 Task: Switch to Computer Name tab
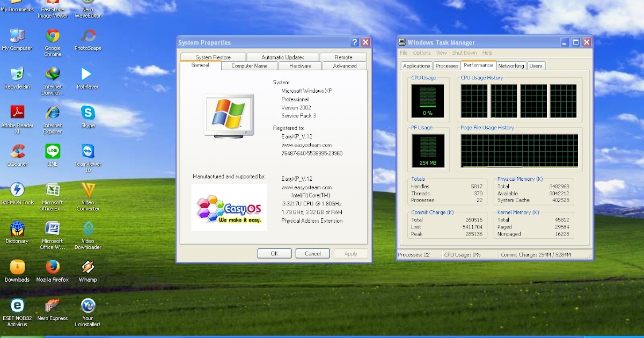(x=250, y=66)
